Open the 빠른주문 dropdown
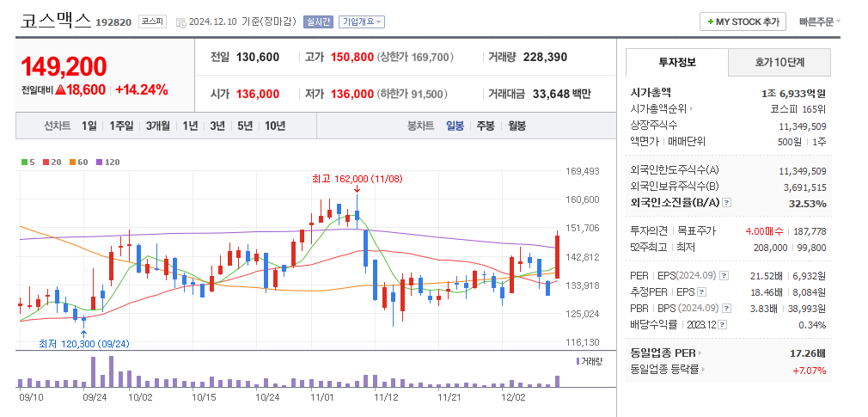 [x=819, y=22]
